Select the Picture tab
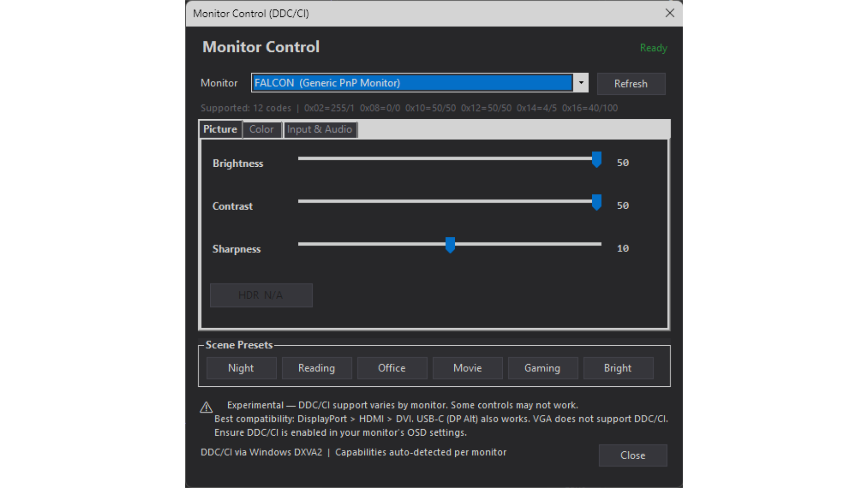Viewport: 868px width, 488px height. coord(220,129)
